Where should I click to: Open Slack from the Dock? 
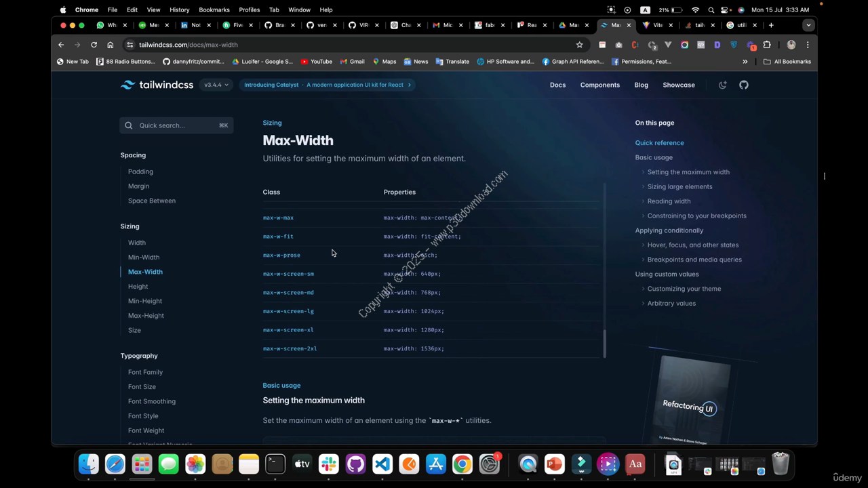coord(329,464)
